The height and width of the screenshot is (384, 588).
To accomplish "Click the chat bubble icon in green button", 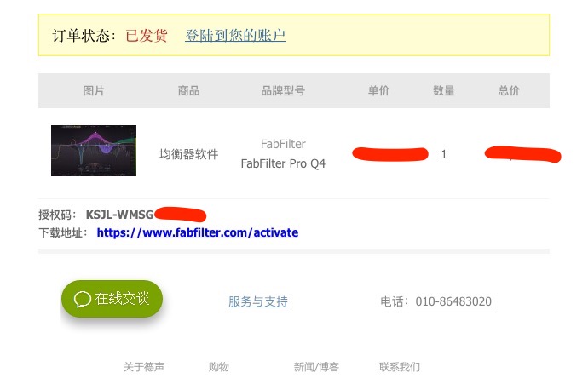I will 83,299.
